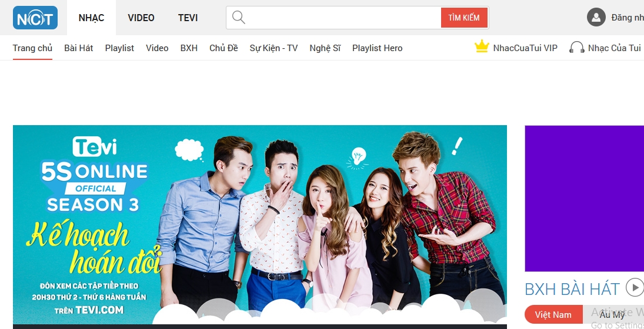Switch to the TEVI top tab
The width and height of the screenshot is (644, 329).
[x=188, y=18]
